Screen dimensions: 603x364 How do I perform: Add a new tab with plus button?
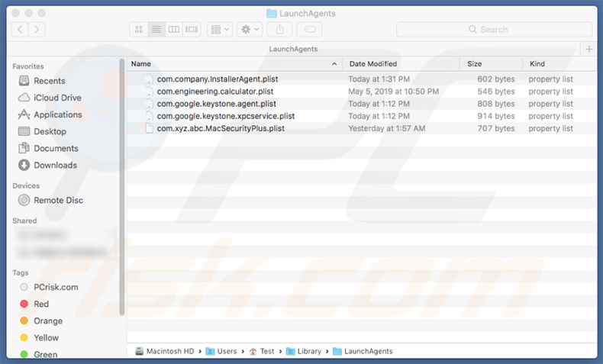pyautogui.click(x=588, y=49)
